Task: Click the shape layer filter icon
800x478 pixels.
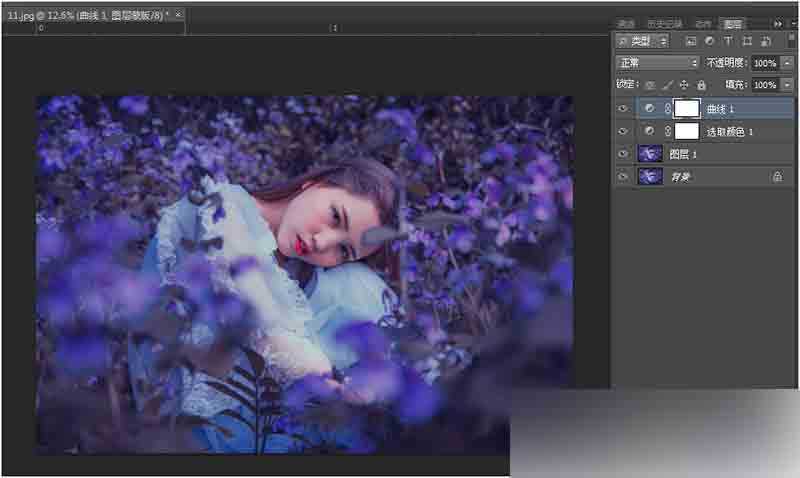Action: (x=747, y=41)
